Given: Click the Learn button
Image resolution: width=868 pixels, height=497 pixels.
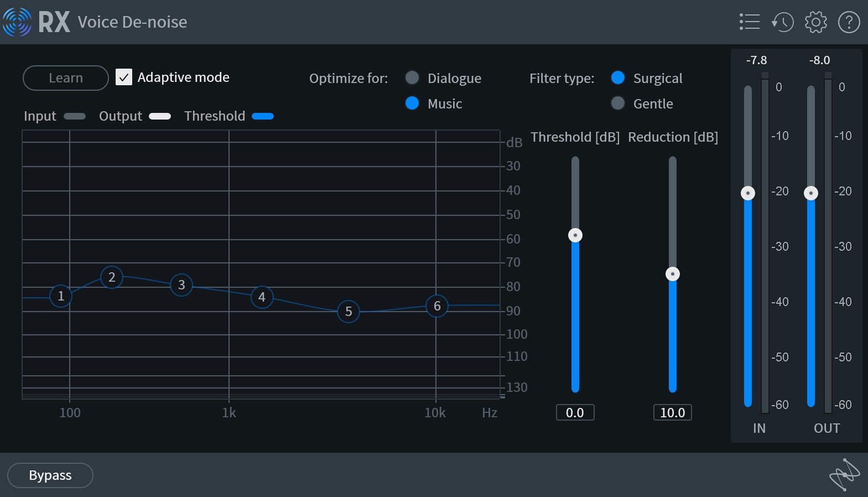Looking at the screenshot, I should [66, 78].
